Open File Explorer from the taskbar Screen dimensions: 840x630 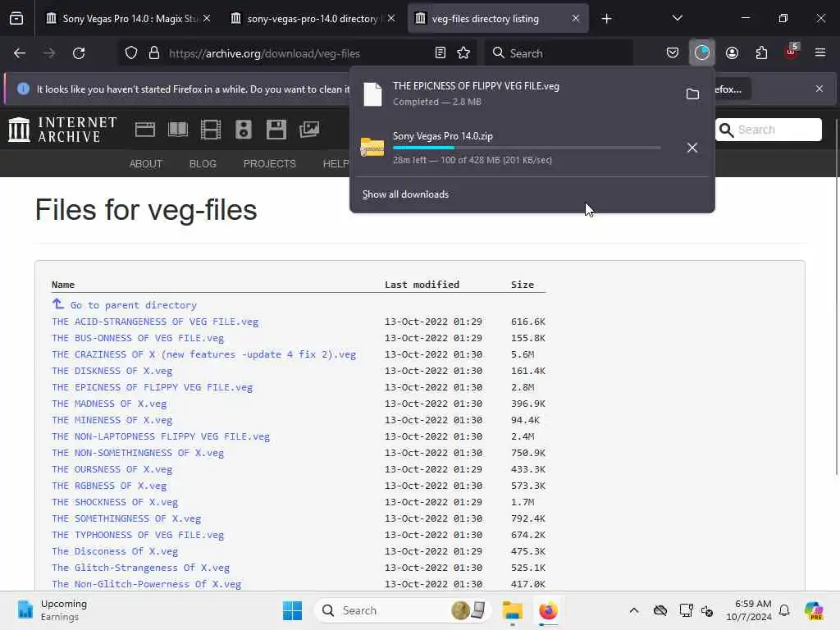(512, 610)
